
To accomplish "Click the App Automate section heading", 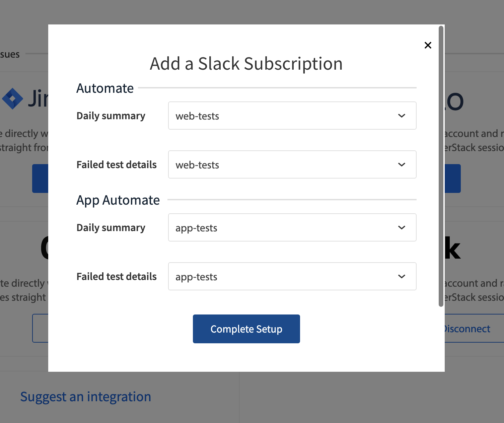I will [118, 200].
